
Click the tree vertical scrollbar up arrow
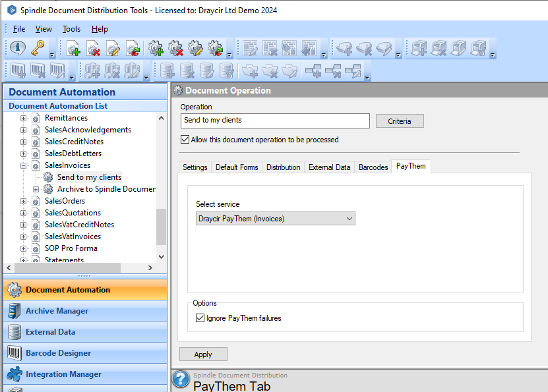click(161, 118)
